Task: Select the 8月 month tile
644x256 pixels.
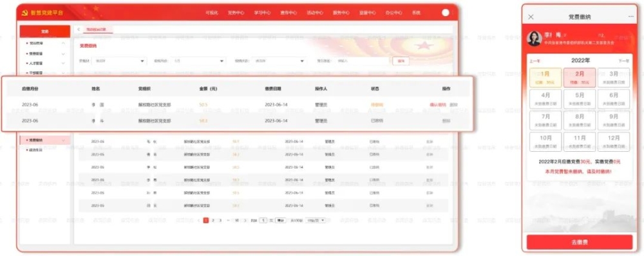Action: (x=579, y=120)
